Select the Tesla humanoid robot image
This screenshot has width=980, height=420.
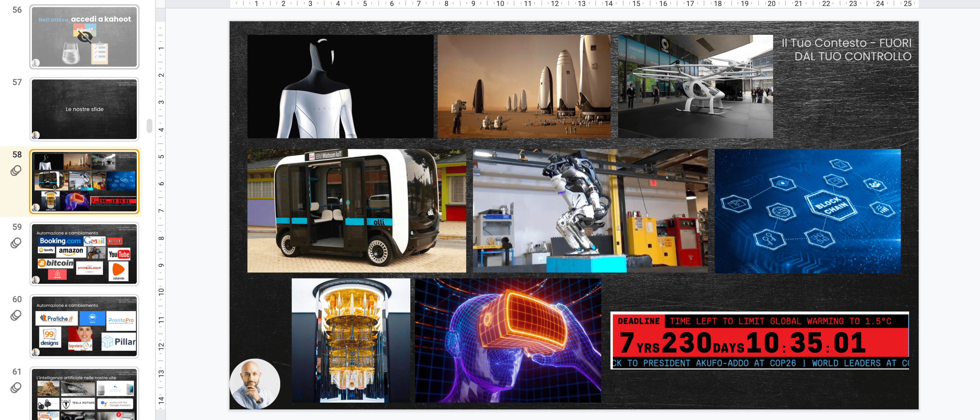pos(340,87)
